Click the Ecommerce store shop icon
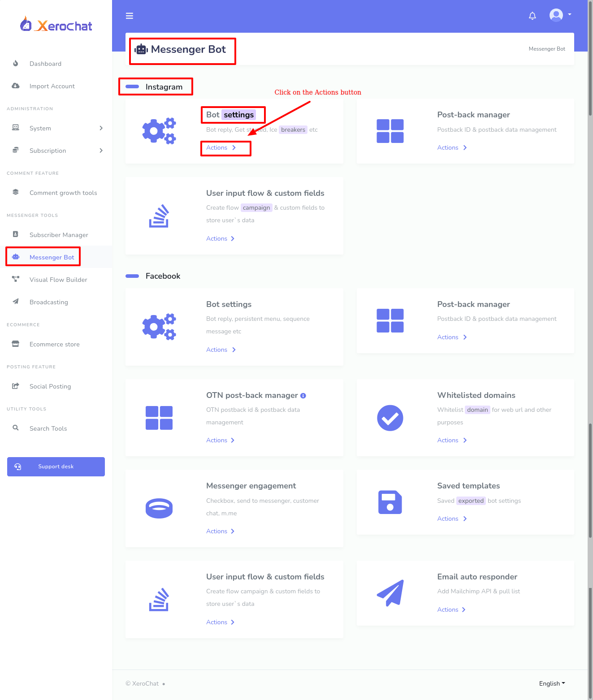The width and height of the screenshot is (593, 700). (x=16, y=344)
